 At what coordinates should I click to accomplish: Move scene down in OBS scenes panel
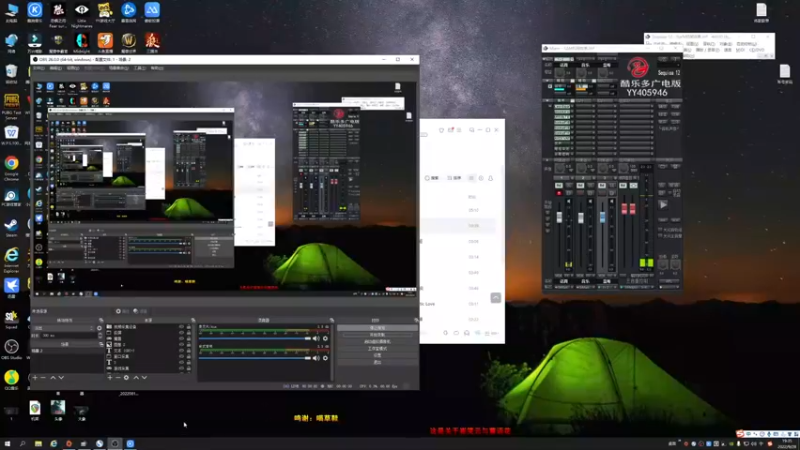tap(61, 378)
